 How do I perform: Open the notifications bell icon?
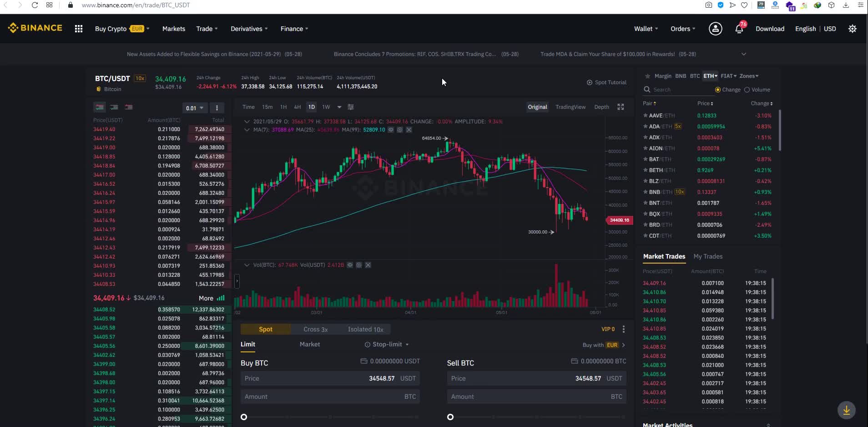coord(739,29)
